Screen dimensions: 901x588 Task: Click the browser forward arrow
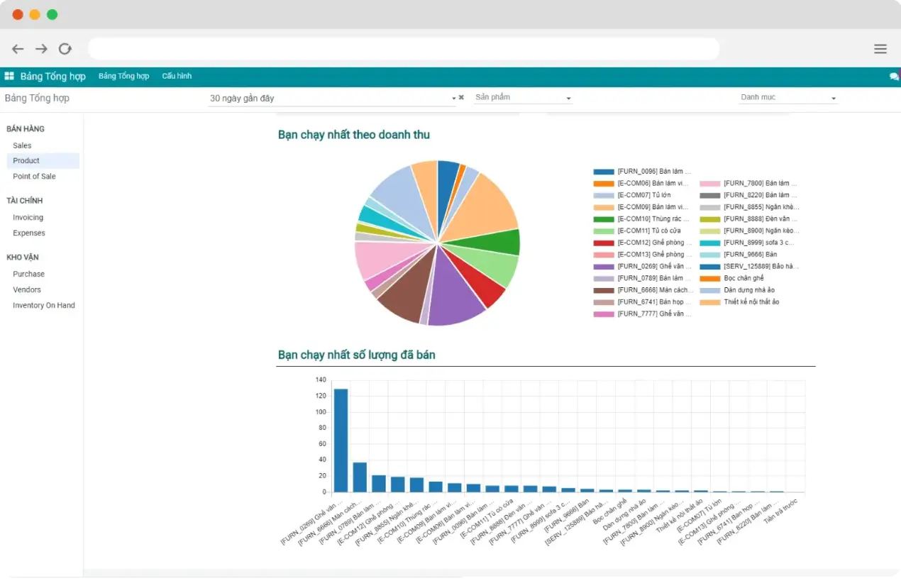tap(42, 49)
